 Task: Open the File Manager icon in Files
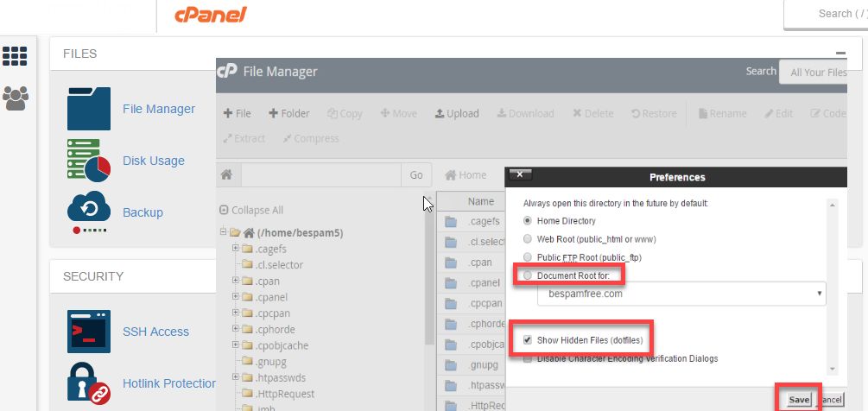tap(89, 109)
